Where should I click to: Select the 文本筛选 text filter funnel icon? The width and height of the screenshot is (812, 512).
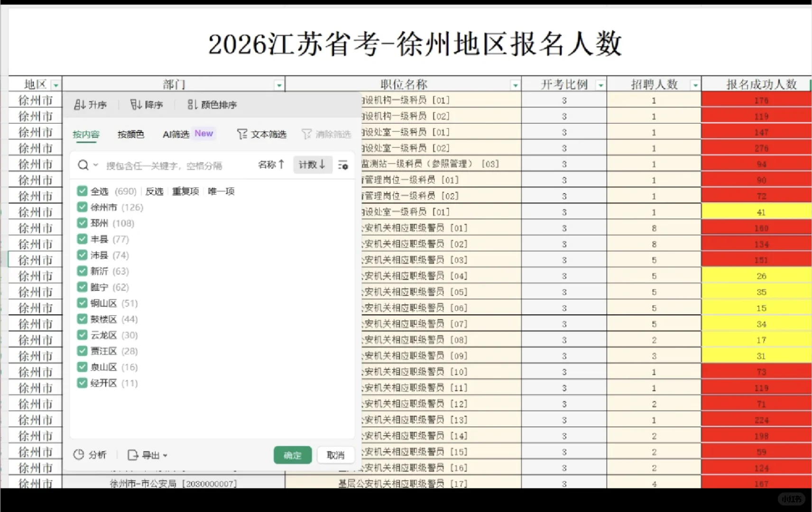click(x=242, y=134)
